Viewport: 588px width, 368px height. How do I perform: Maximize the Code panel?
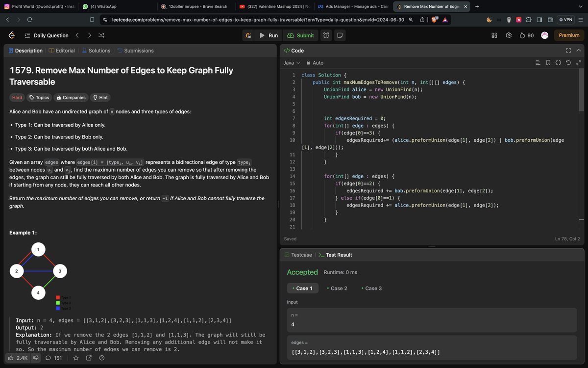(568, 51)
